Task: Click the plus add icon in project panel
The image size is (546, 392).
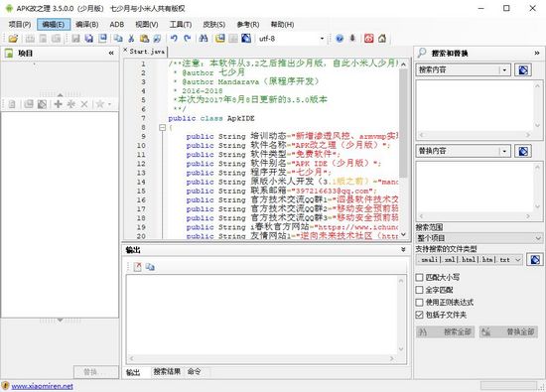Action: pos(59,104)
